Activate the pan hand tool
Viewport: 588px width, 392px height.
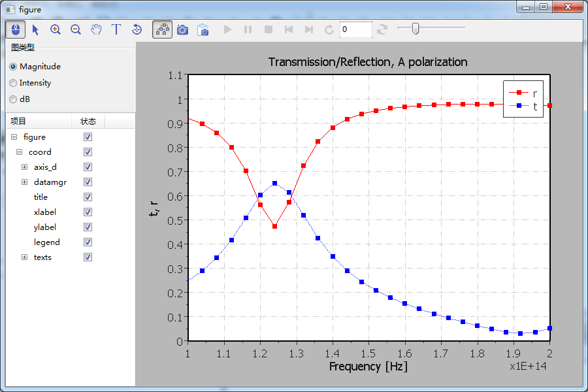point(96,29)
